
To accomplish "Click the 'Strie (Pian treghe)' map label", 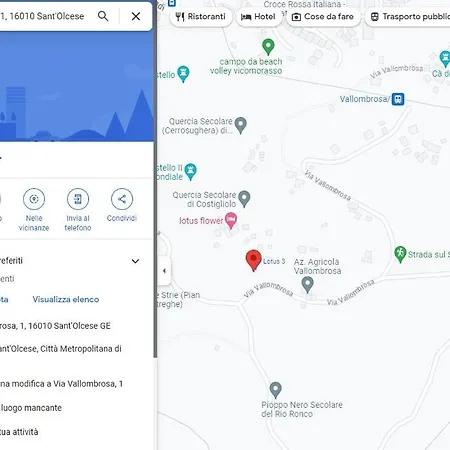I will click(x=179, y=299).
